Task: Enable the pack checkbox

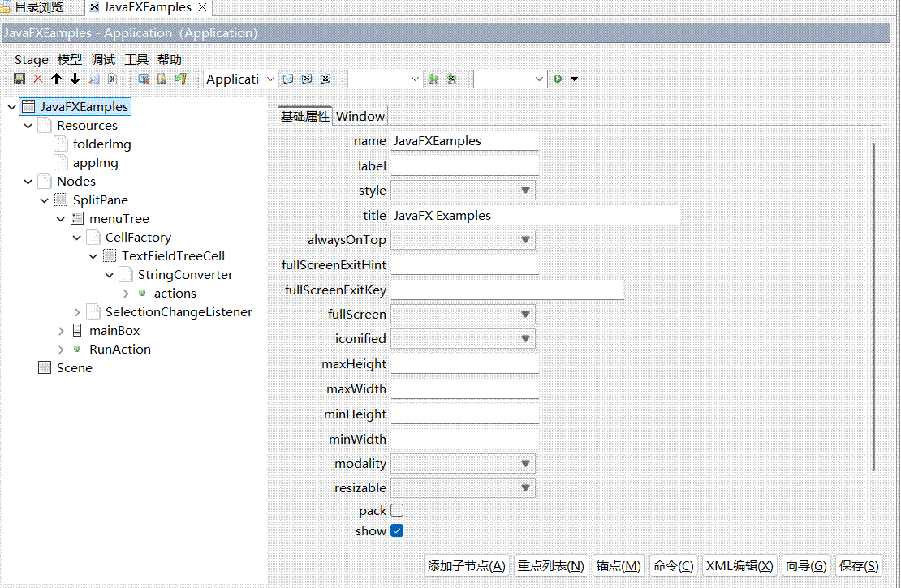Action: (397, 510)
